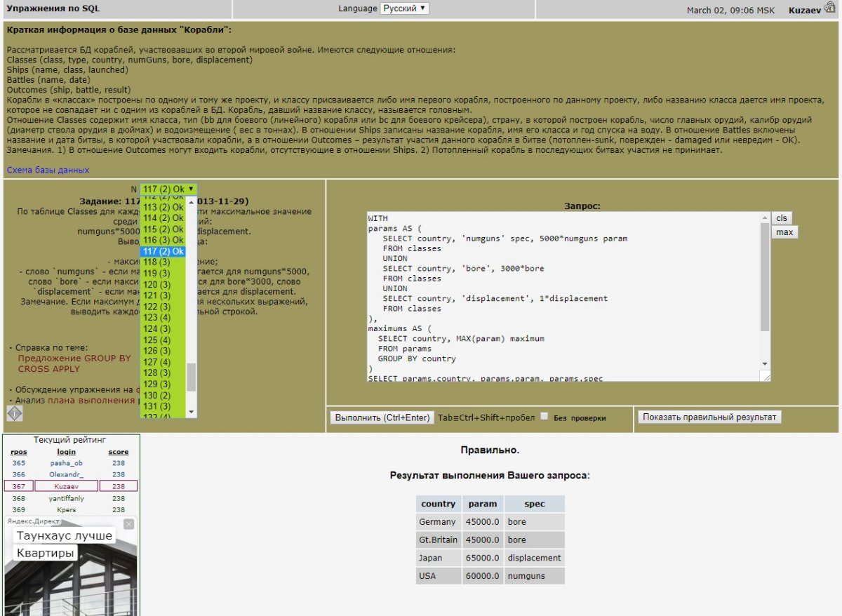Click Показать правильный результат button
Viewport: 842px width, 616px height.
tap(709, 417)
